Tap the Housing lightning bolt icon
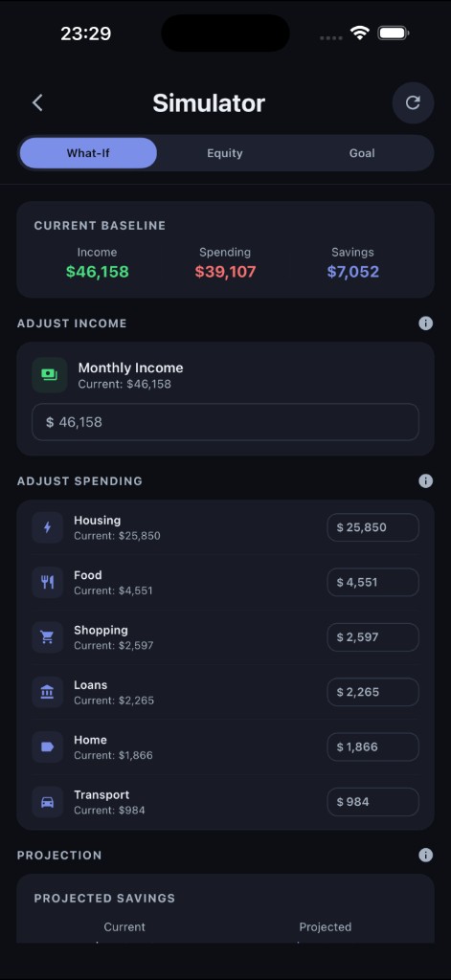 point(48,527)
